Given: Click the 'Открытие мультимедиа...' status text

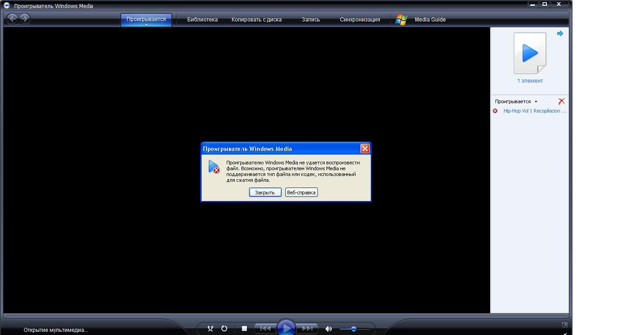Looking at the screenshot, I should coord(56,330).
